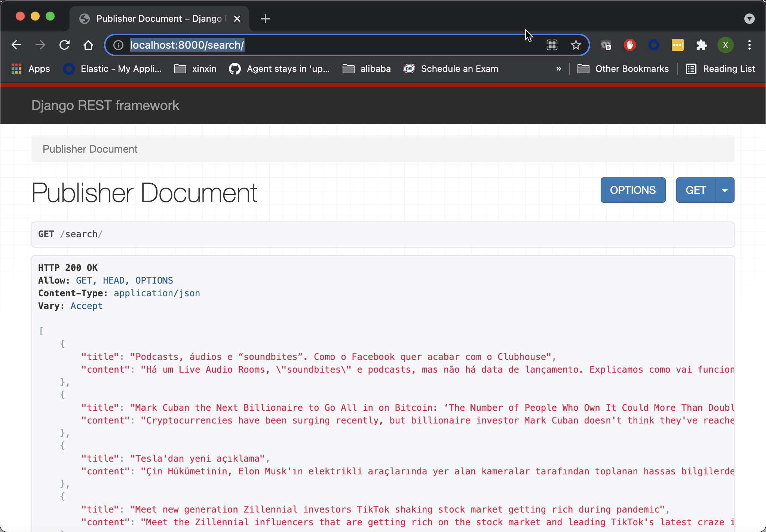Go to the browser home page
Viewport: 766px width, 532px height.
pyautogui.click(x=88, y=45)
